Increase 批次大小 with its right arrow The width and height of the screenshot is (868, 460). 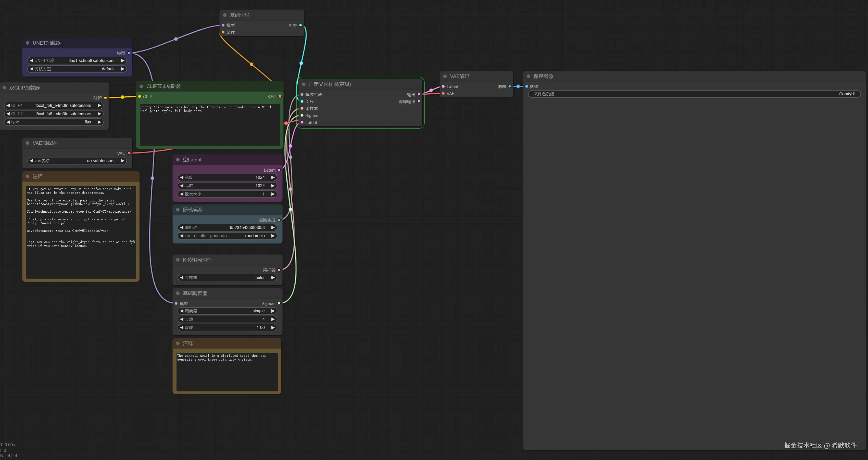[273, 194]
